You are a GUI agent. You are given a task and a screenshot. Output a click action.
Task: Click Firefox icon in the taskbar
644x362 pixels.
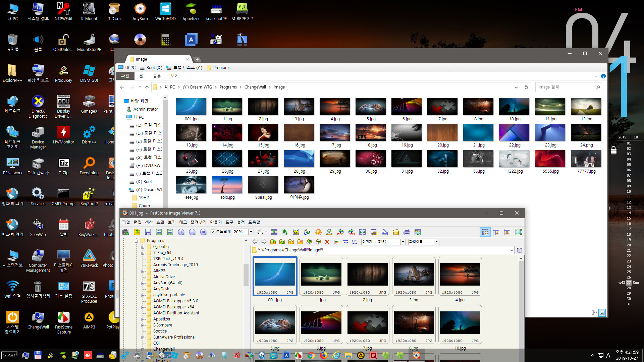tap(324, 355)
